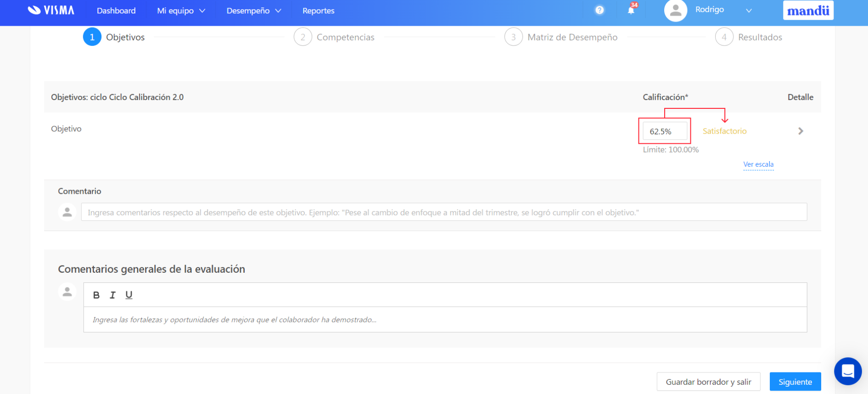Click the Rodrigo username text
The image size is (868, 394).
(x=709, y=10)
